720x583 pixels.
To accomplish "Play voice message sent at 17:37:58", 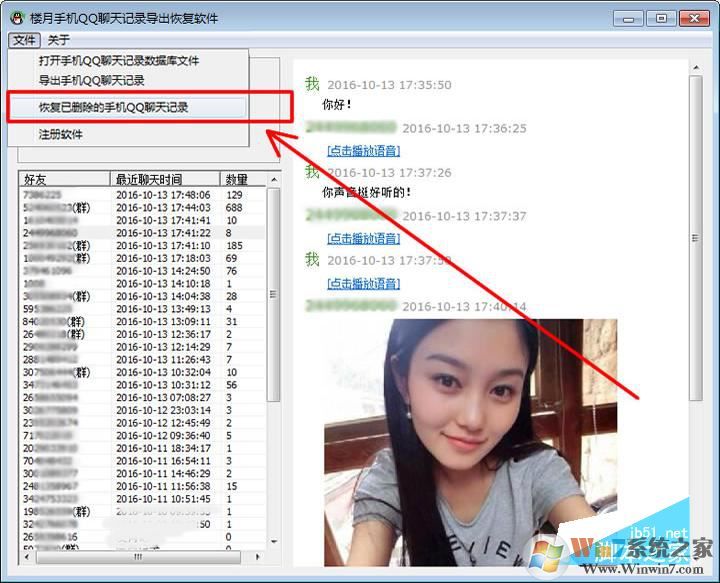I will coord(364,284).
